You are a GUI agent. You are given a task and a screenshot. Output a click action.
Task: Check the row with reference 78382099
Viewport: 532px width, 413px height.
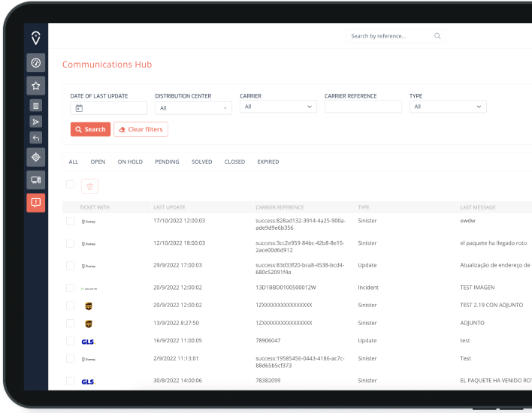pos(70,381)
